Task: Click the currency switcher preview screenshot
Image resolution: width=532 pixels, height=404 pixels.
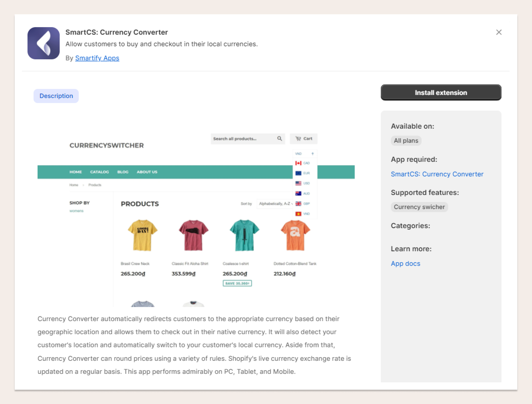Action: [x=196, y=216]
